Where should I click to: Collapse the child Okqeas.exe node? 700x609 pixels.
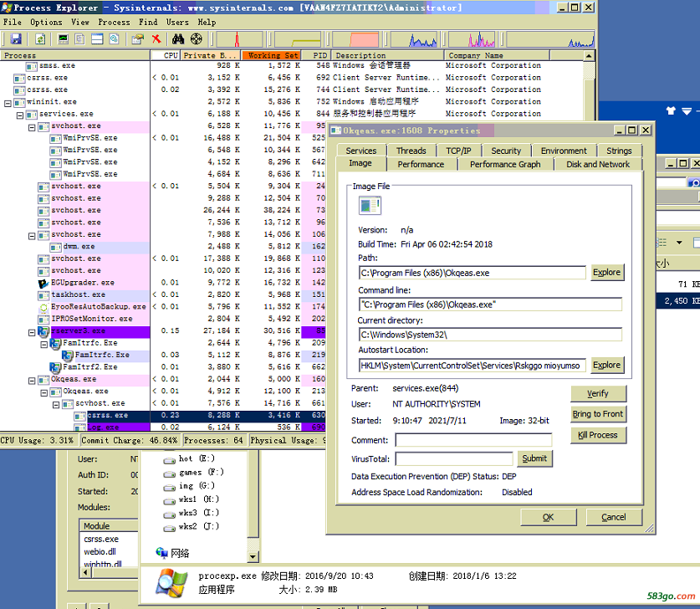point(43,392)
